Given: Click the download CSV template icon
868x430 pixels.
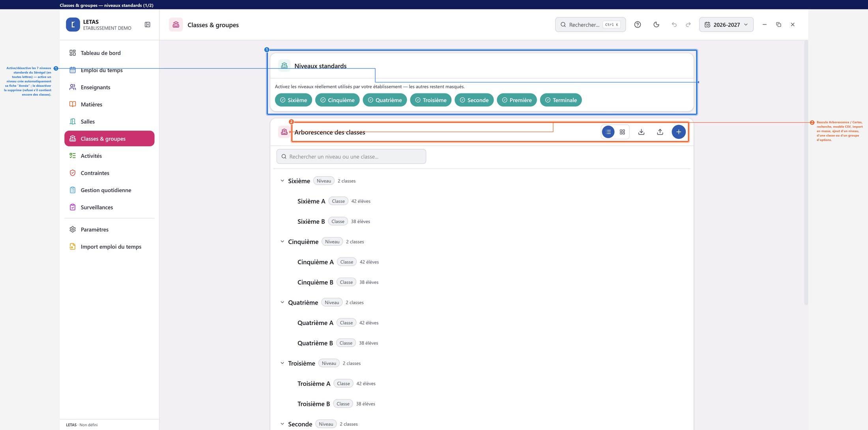Looking at the screenshot, I should coord(642,132).
